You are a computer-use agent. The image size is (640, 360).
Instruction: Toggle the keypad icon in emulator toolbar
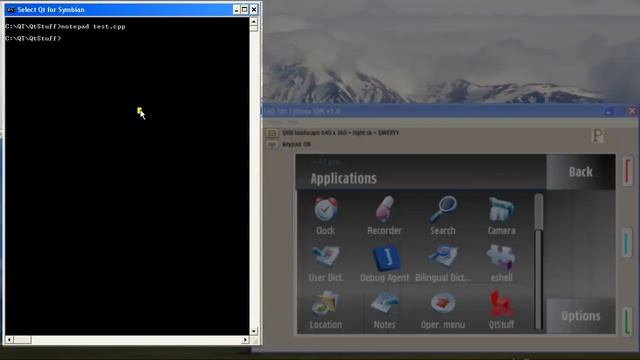click(x=272, y=144)
